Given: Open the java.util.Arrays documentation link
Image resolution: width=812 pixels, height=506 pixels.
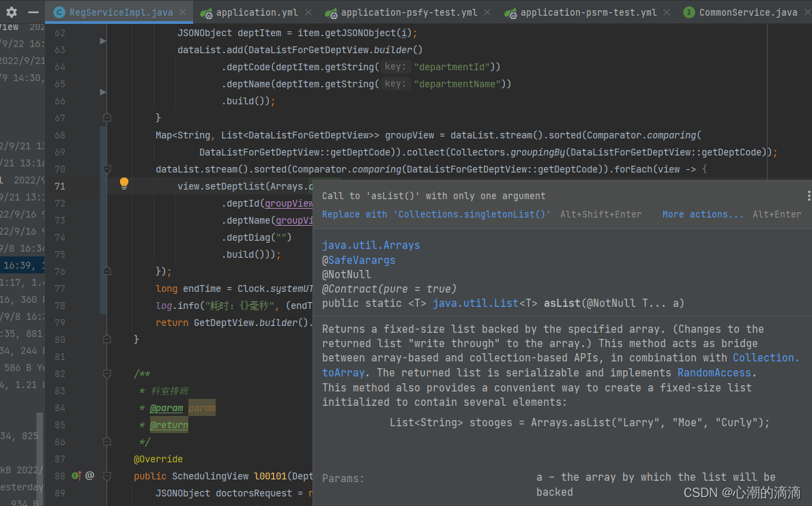Looking at the screenshot, I should coord(371,245).
